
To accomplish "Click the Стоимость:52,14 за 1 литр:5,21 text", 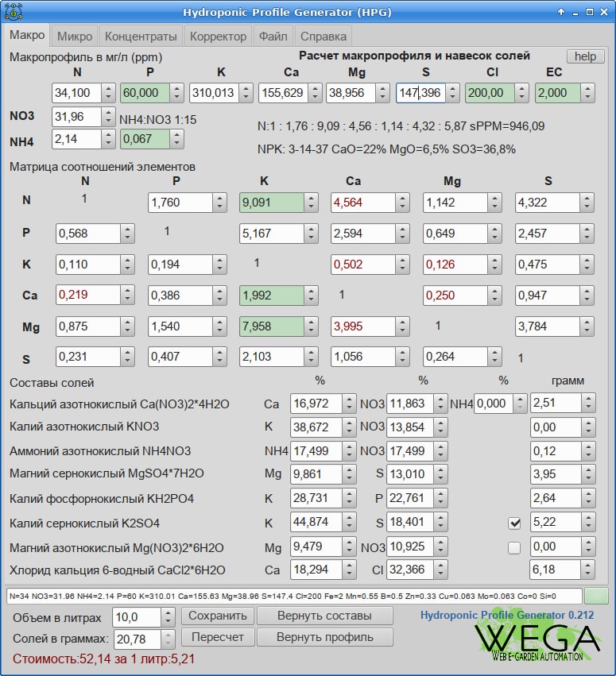I will click(103, 659).
